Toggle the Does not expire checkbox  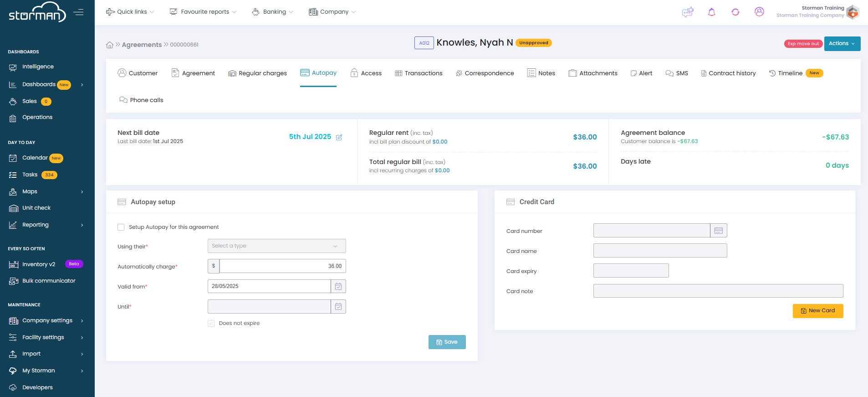click(211, 323)
